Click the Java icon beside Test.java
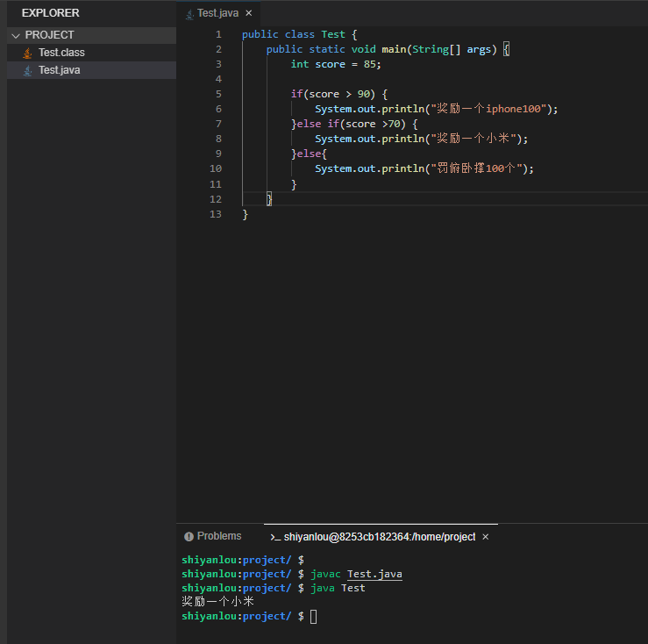 28,71
